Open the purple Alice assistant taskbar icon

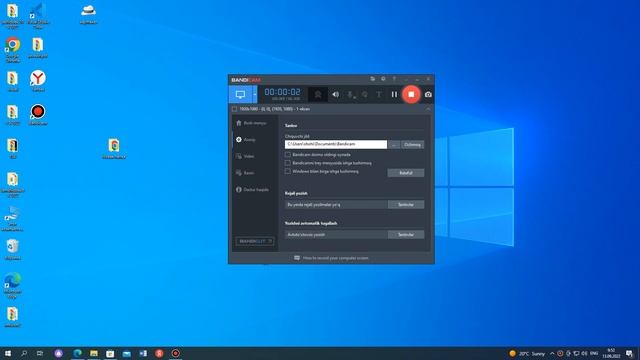59,353
